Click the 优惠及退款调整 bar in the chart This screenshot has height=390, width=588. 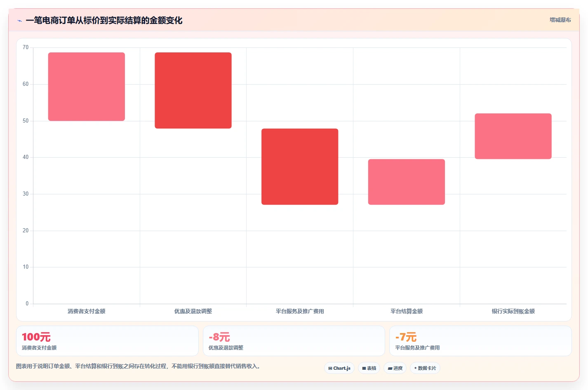point(193,90)
